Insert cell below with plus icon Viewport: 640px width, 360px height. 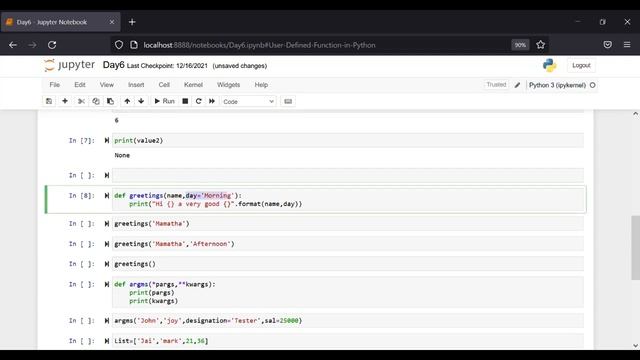pos(64,101)
